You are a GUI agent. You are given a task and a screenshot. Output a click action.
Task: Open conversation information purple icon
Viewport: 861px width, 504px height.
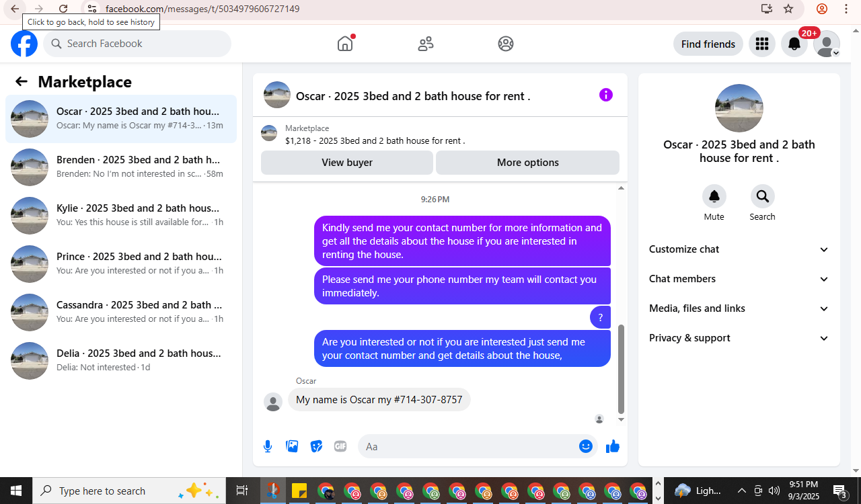coord(606,95)
